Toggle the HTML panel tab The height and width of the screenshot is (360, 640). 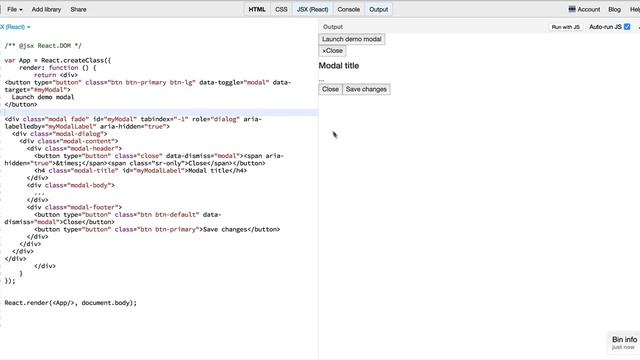(257, 9)
